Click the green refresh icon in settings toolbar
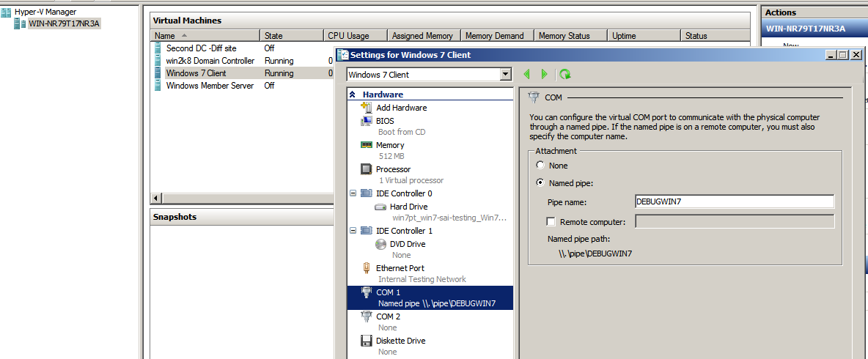The height and width of the screenshot is (359, 868). click(564, 74)
